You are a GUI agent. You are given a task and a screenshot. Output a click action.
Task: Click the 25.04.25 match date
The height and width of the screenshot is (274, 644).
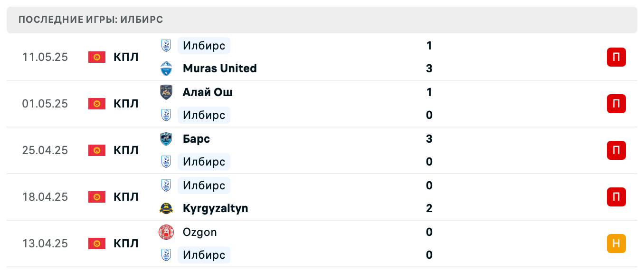pyautogui.click(x=45, y=150)
